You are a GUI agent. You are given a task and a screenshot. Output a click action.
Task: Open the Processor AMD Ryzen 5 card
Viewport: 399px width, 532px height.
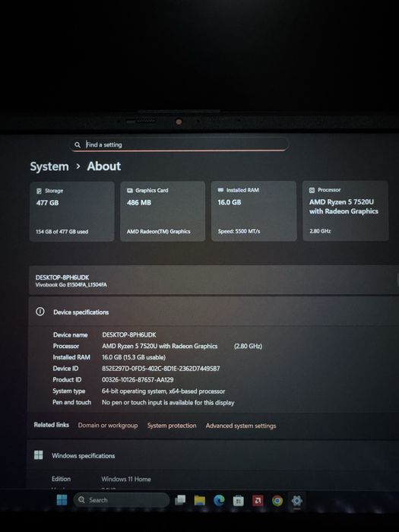345,211
